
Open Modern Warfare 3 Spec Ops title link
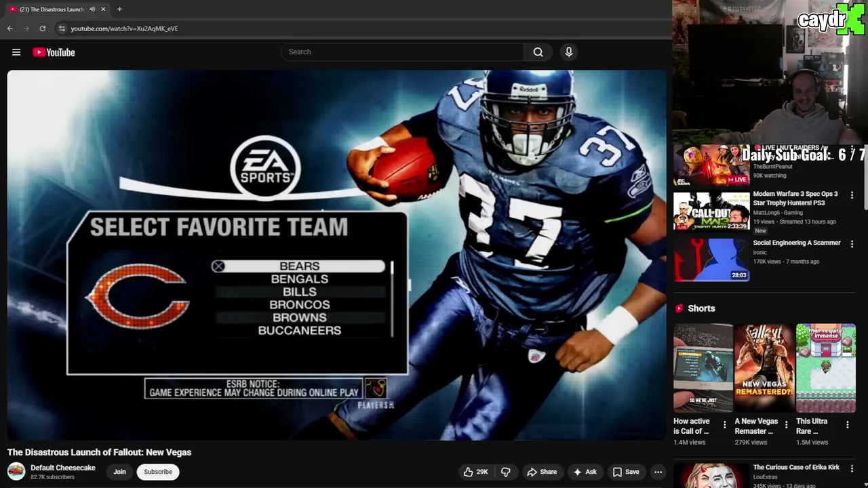(x=795, y=198)
